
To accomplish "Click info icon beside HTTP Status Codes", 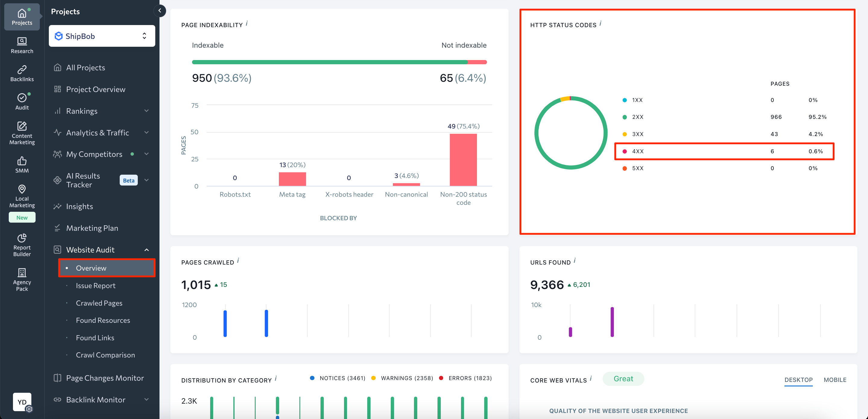I will click(601, 23).
